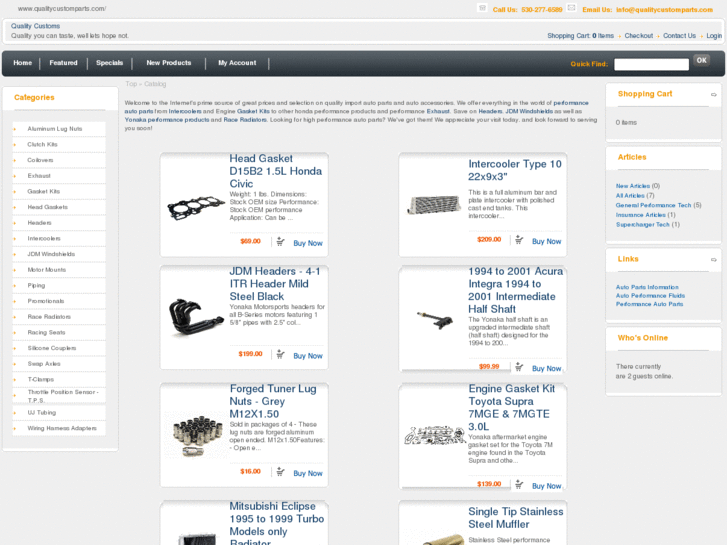Viewport: 727px width, 545px height.
Task: Open Swap Axles category
Action: (x=44, y=364)
